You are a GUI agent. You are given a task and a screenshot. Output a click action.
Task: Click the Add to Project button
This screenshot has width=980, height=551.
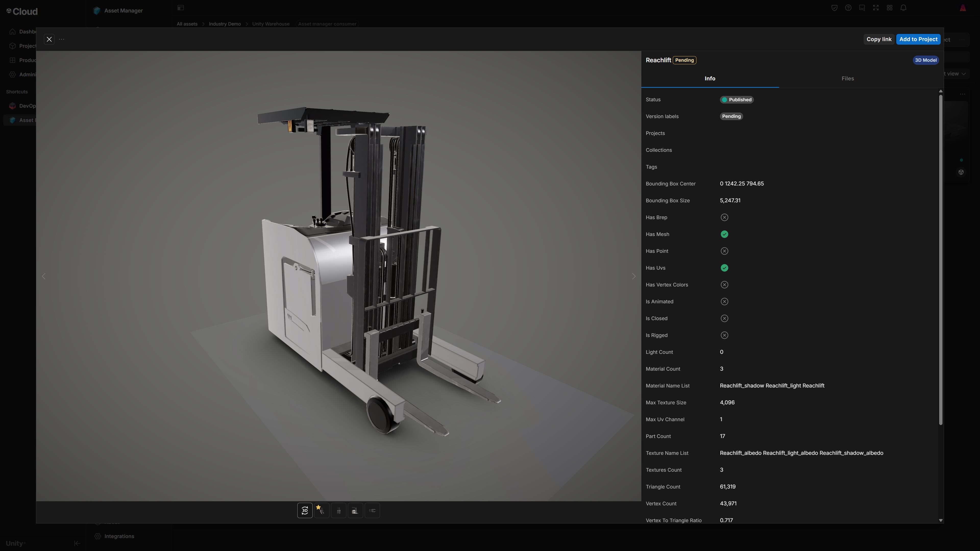coord(918,39)
